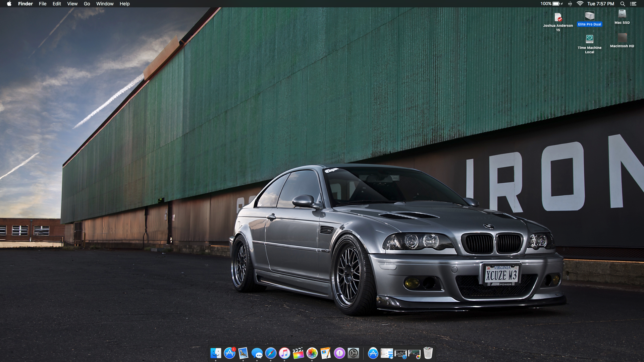This screenshot has height=362, width=644.
Task: Launch Final Cut Pro from the Dock
Action: pos(298,353)
